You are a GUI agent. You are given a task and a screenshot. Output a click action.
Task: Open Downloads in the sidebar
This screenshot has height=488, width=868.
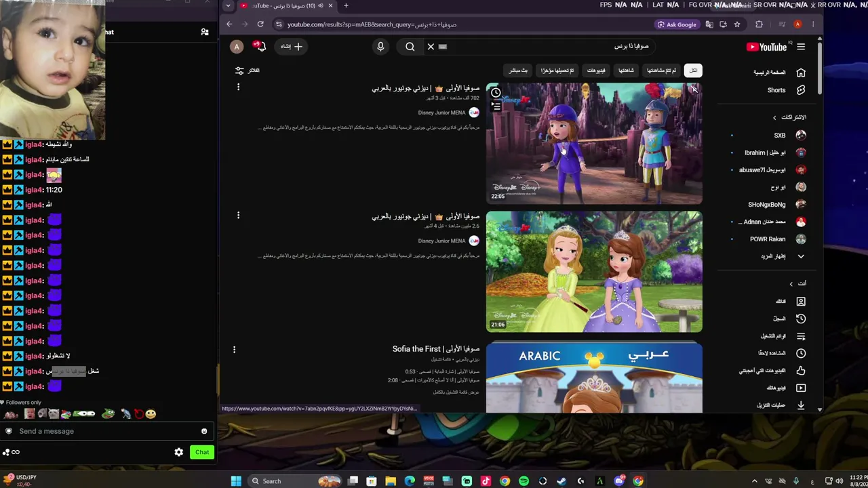pos(780,405)
